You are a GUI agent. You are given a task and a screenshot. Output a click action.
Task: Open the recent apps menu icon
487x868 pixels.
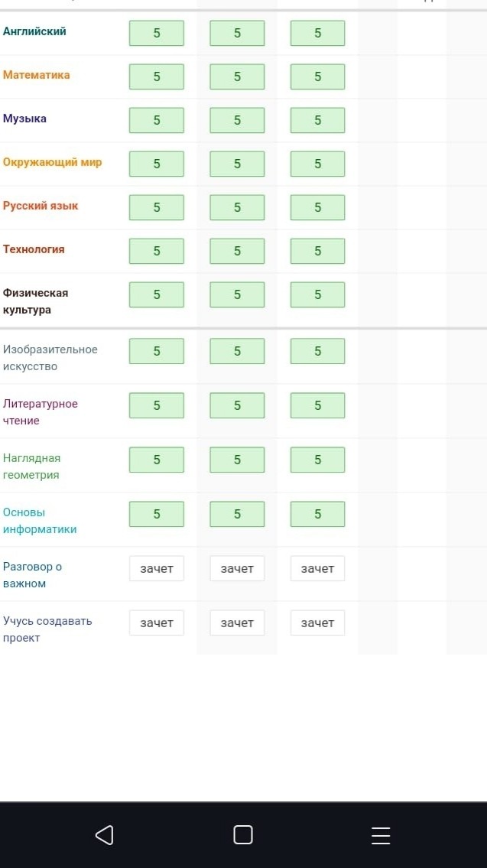(x=381, y=835)
